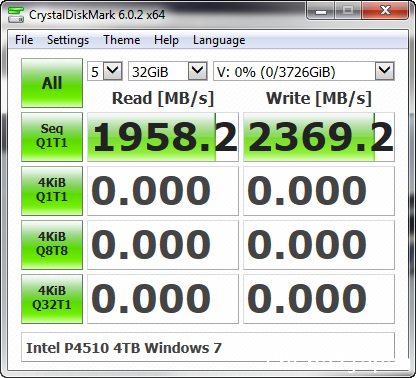This screenshot has width=416, height=378.
Task: Click the 4KiB Q1T1 write value 0.000
Action: [x=319, y=191]
